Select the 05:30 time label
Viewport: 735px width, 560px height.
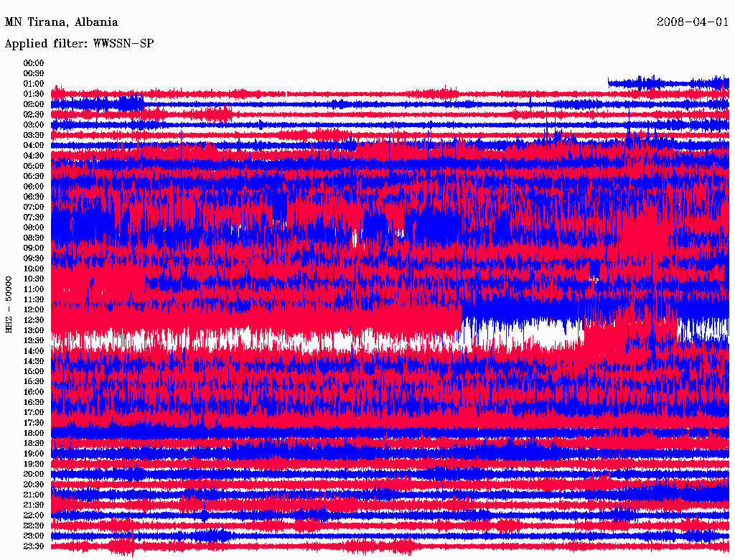click(33, 176)
